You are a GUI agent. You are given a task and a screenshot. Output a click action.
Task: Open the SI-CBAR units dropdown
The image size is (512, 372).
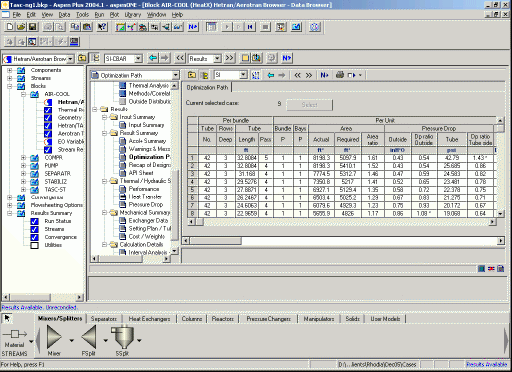tap(138, 59)
